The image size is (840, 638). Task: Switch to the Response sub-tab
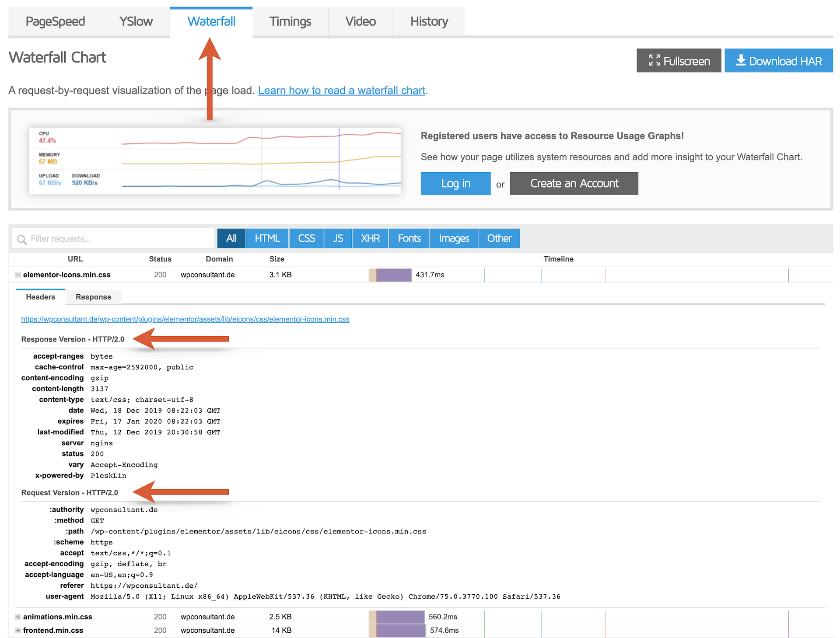[93, 297]
